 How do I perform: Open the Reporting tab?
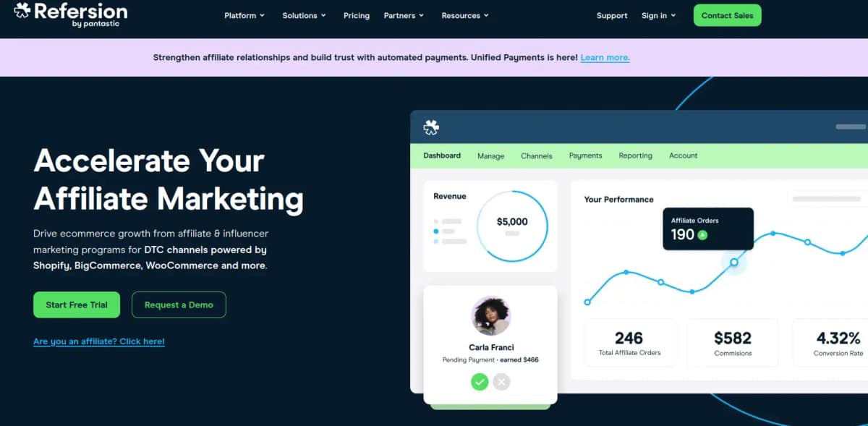pyautogui.click(x=635, y=156)
